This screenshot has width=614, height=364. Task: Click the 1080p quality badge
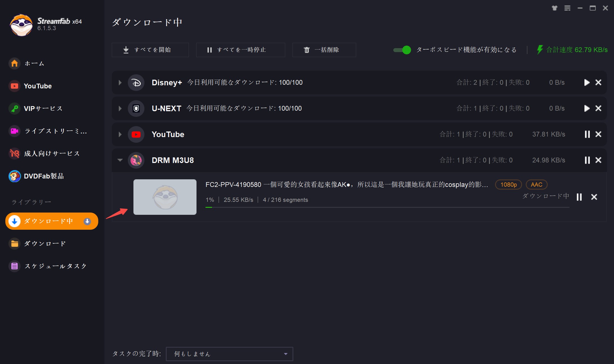point(508,185)
